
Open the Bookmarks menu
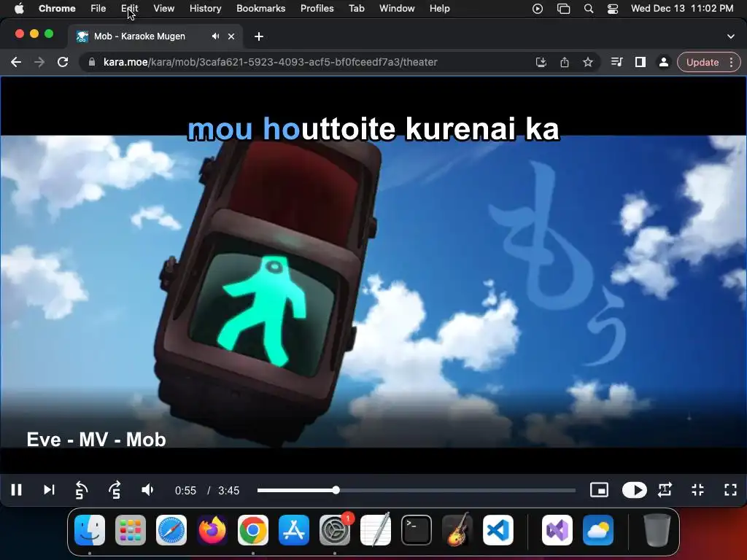(x=260, y=9)
